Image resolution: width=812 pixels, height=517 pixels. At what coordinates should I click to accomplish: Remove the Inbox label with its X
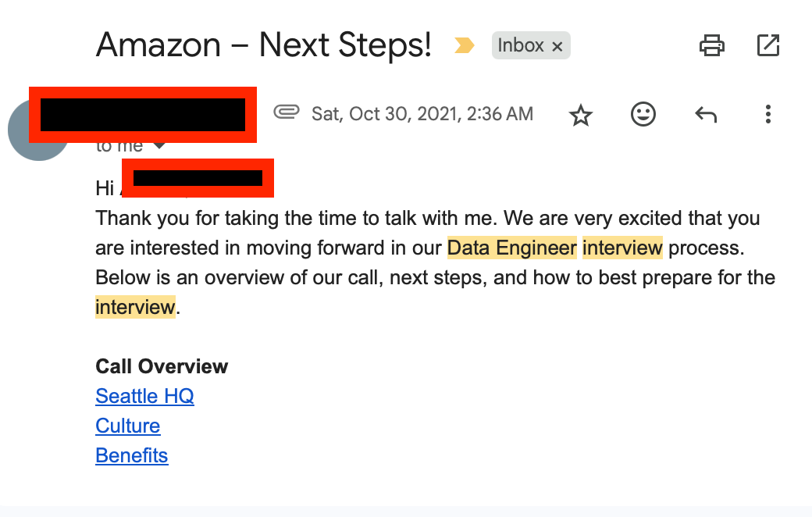[x=557, y=46]
